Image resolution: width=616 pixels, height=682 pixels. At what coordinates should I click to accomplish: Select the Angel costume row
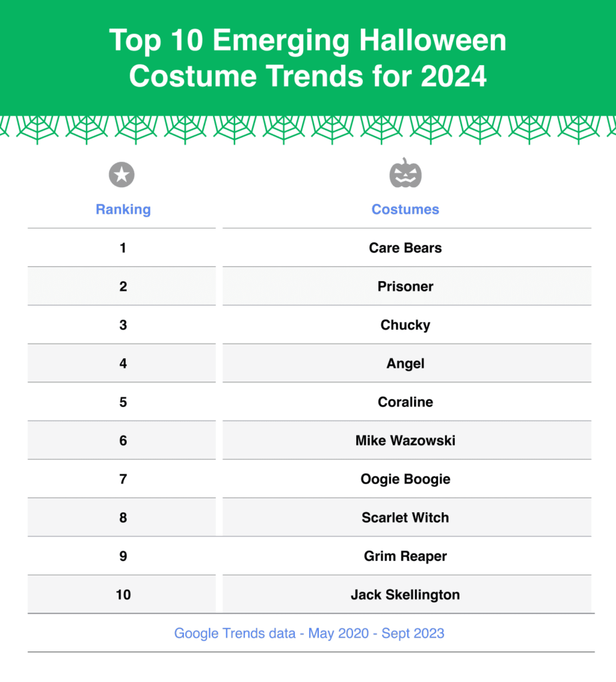point(406,364)
